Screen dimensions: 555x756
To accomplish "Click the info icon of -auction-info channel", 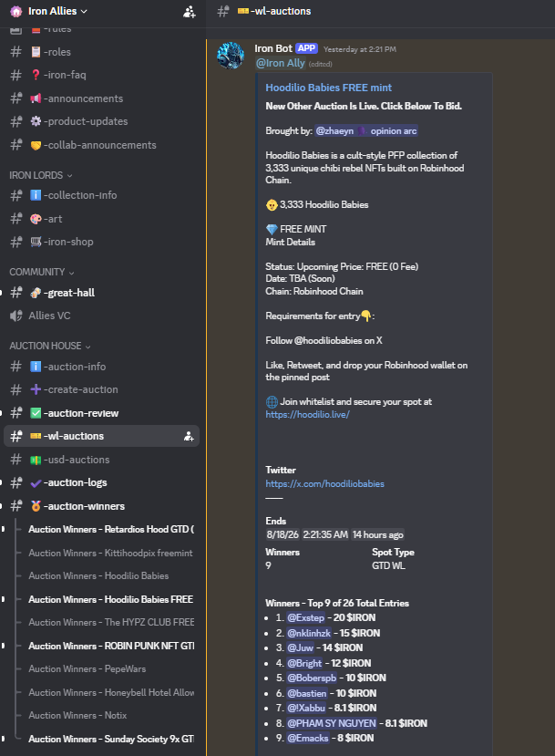I will point(36,367).
